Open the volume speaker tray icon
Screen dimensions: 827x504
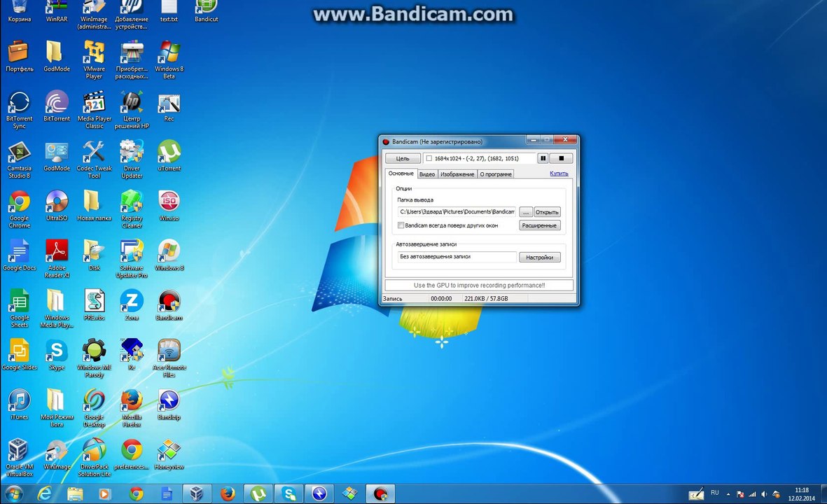[764, 494]
